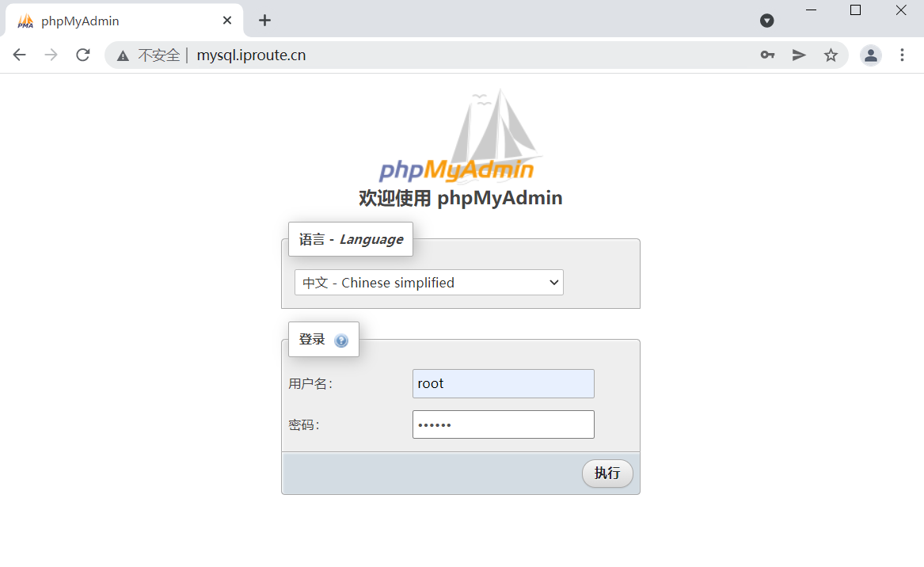Click the browser back arrow

tap(20, 55)
